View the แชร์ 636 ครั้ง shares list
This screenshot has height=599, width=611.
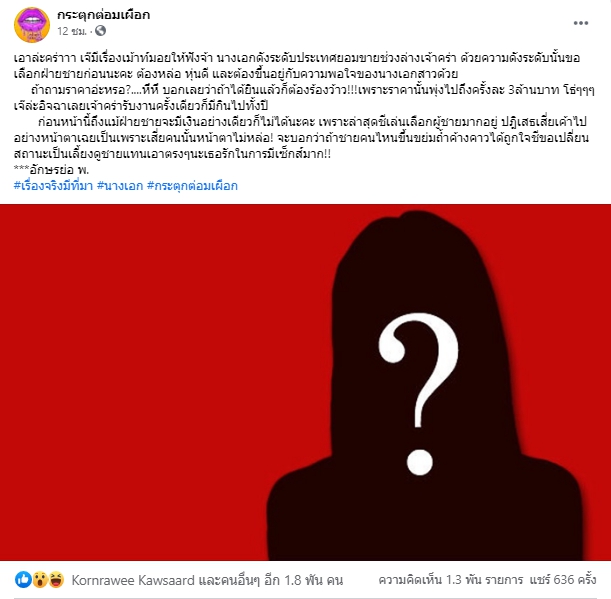pyautogui.click(x=563, y=580)
